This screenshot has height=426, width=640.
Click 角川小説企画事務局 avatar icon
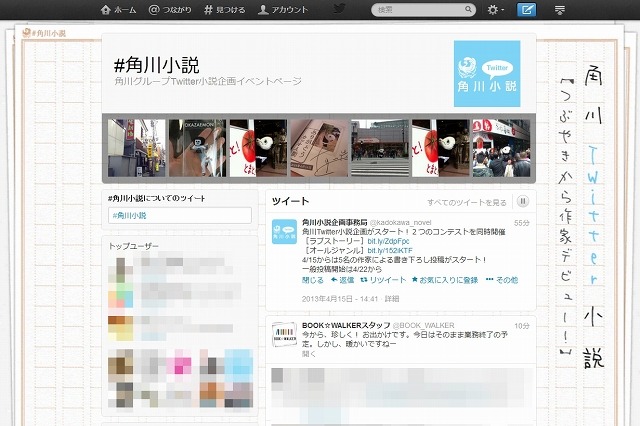[284, 232]
